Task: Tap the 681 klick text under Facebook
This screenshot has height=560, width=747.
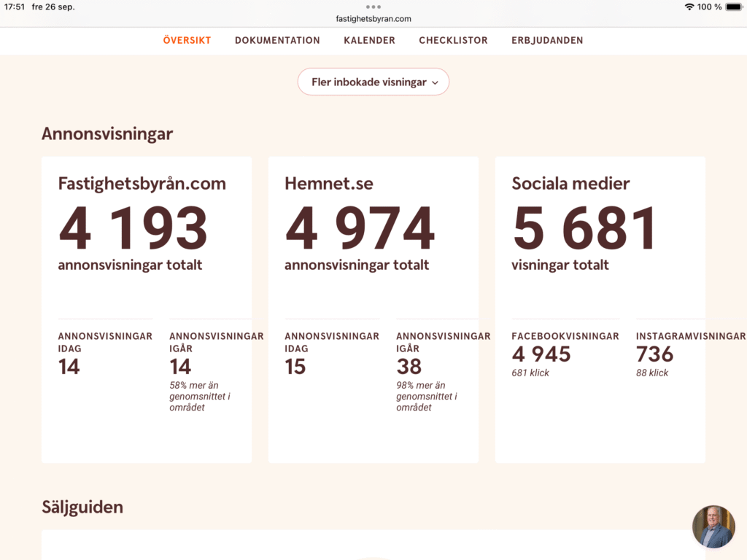Action: tap(530, 373)
